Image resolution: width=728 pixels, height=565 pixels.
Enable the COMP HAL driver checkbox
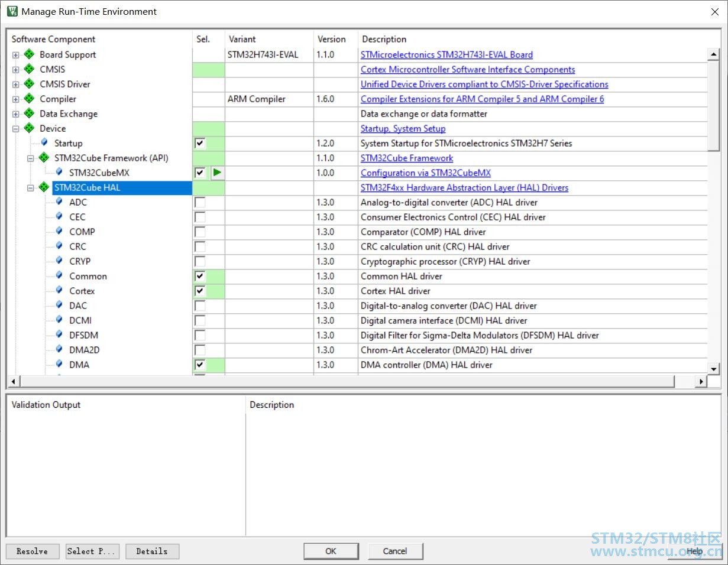pyautogui.click(x=200, y=232)
